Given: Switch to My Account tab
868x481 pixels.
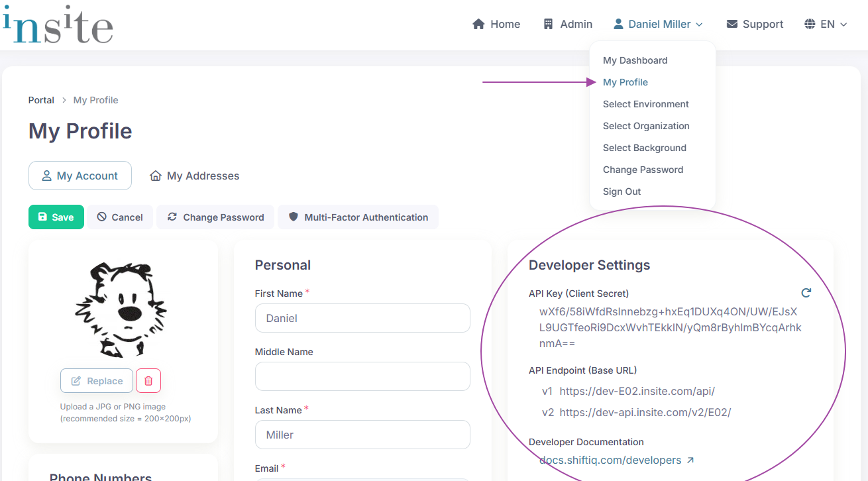Looking at the screenshot, I should [80, 176].
